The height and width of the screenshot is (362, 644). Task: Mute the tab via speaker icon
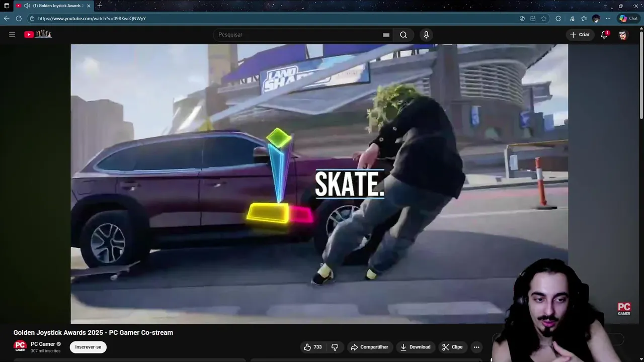click(x=27, y=6)
